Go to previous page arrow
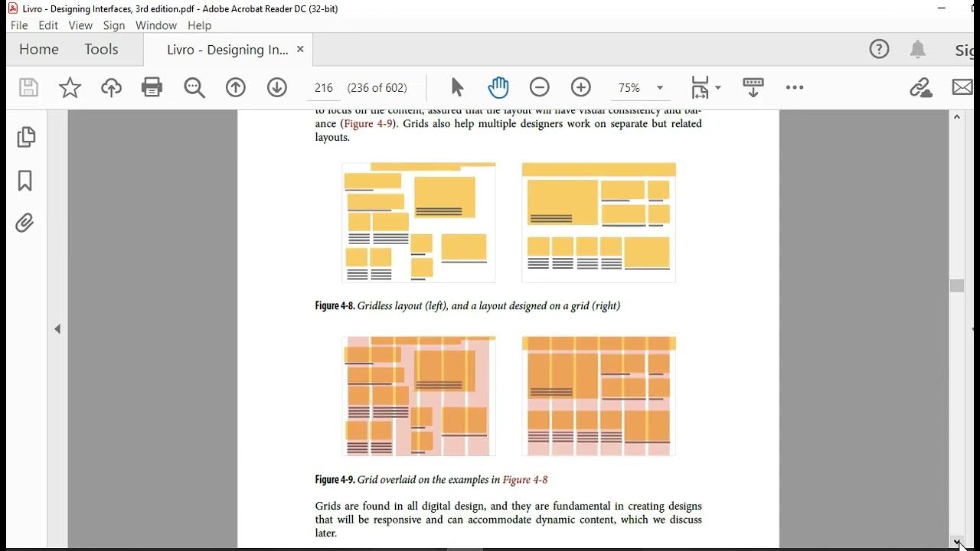The image size is (980, 551). click(x=236, y=87)
